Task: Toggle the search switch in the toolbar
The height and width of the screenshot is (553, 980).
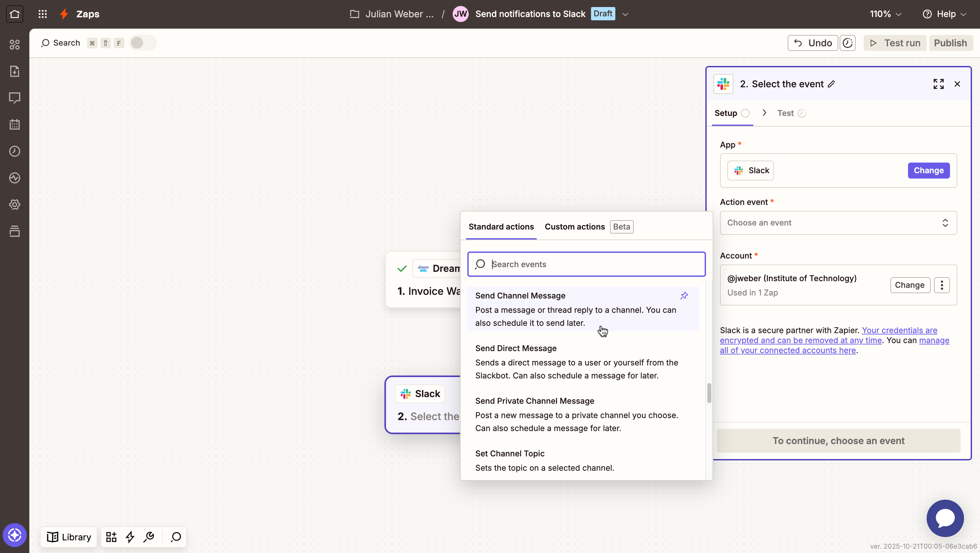Action: [143, 43]
